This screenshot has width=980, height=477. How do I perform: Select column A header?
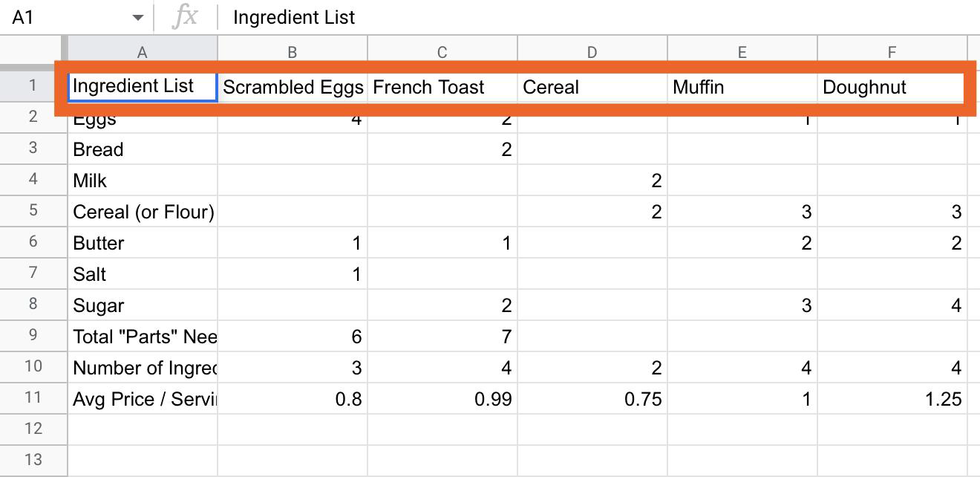tap(143, 52)
